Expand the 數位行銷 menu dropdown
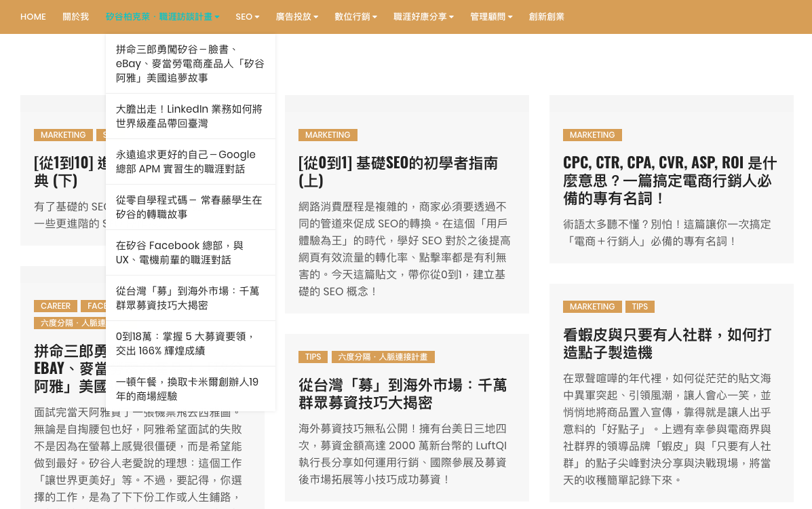 355,16
